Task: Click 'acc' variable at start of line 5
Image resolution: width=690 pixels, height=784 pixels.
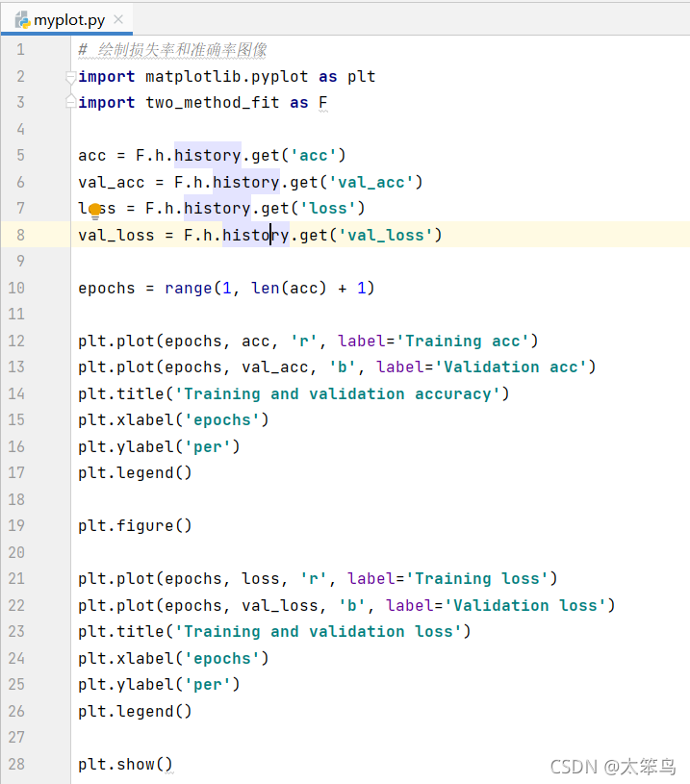Action: pos(92,156)
